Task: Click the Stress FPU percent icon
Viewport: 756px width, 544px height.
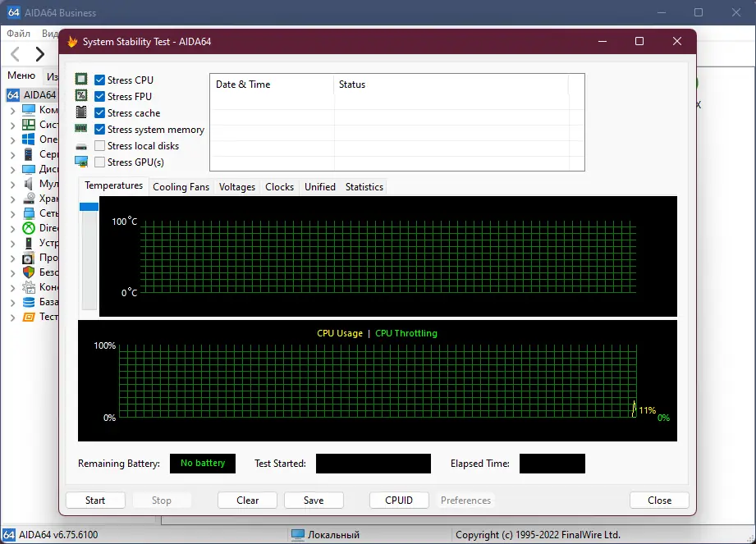Action: [x=81, y=96]
